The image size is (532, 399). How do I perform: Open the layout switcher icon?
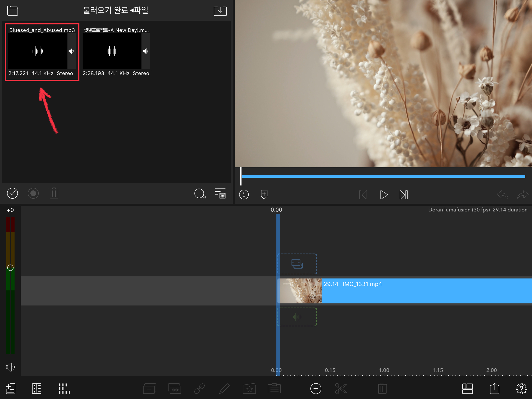pos(467,389)
